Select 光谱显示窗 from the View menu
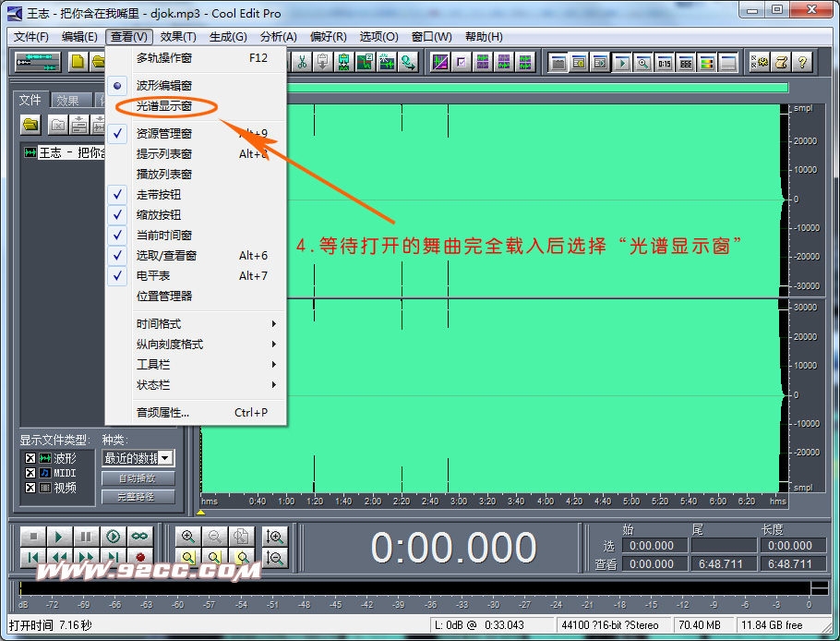 click(164, 106)
